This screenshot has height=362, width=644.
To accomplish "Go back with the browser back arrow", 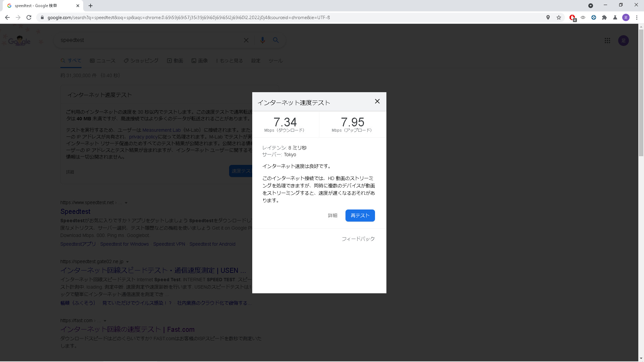I will 7,17.
